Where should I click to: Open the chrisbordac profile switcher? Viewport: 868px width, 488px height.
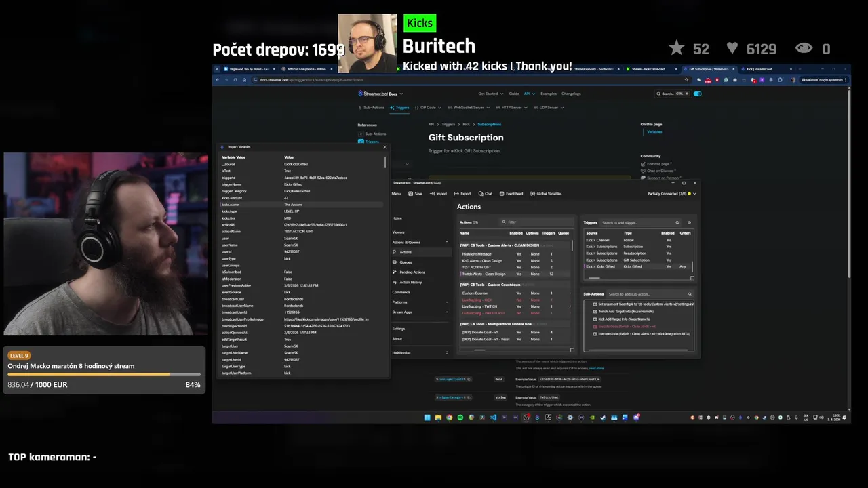[420, 352]
